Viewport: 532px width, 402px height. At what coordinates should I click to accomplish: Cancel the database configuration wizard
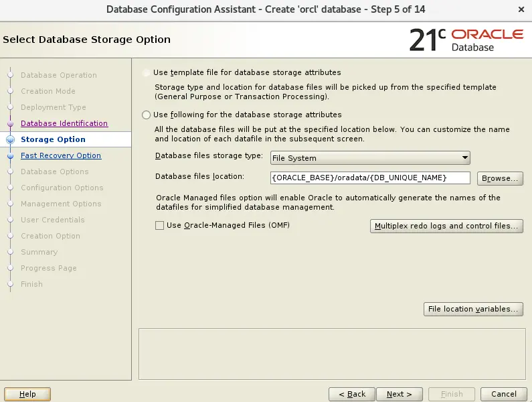point(503,394)
